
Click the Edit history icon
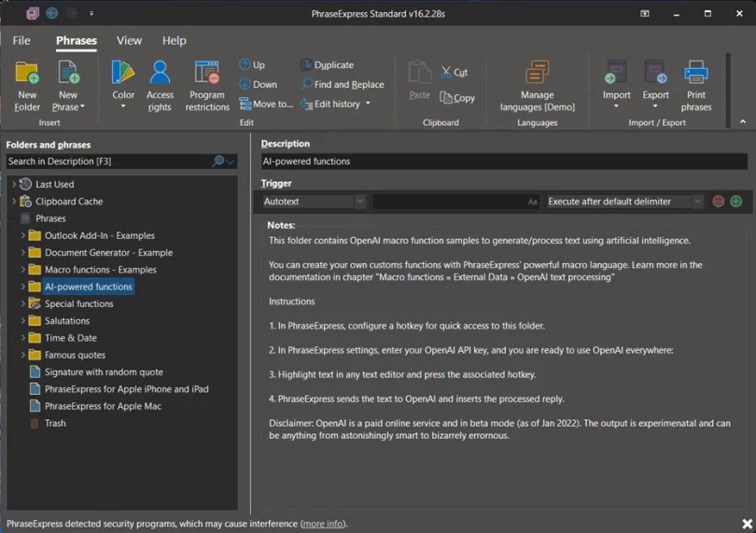click(307, 104)
